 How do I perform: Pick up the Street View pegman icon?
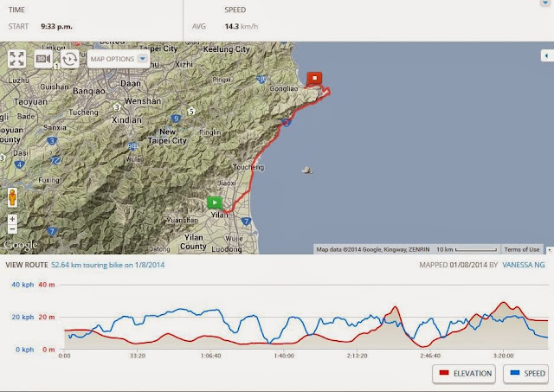coord(12,197)
